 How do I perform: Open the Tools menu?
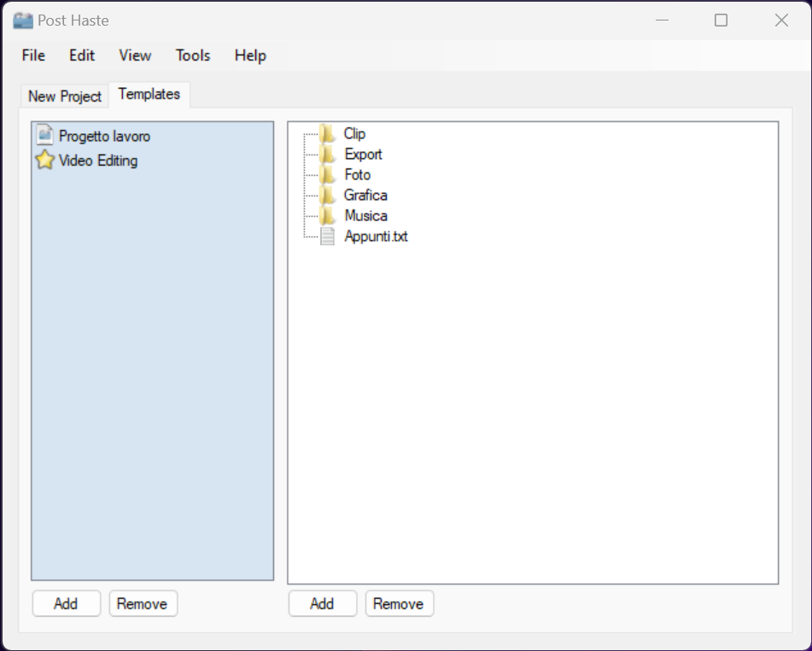193,56
